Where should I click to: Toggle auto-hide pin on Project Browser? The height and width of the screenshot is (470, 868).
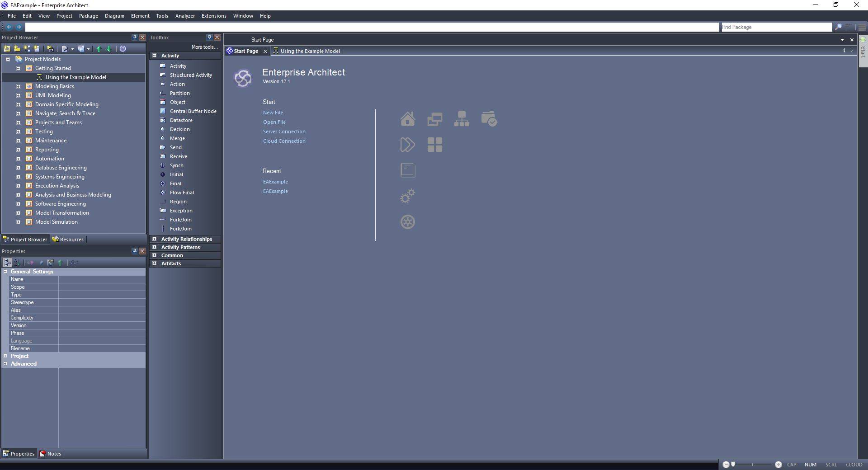point(135,37)
